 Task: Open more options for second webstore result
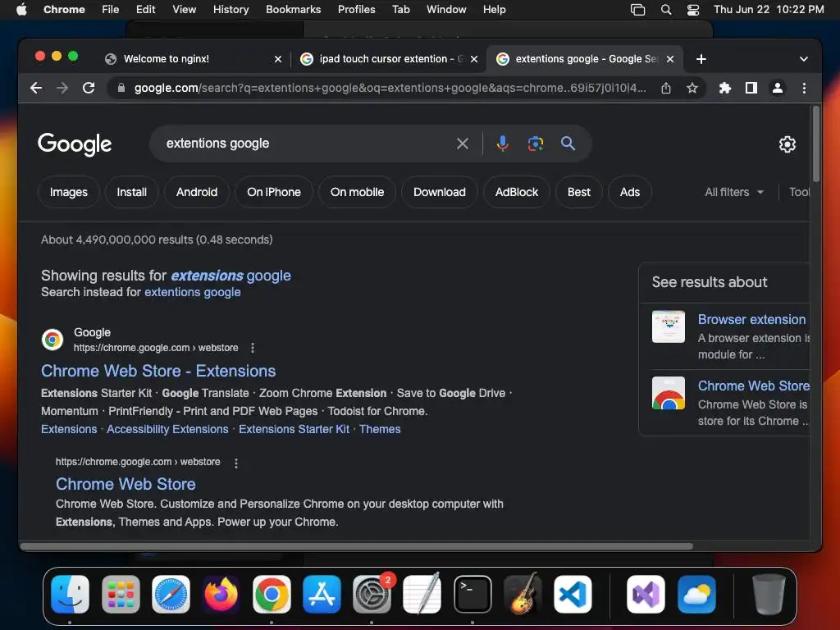coord(235,463)
